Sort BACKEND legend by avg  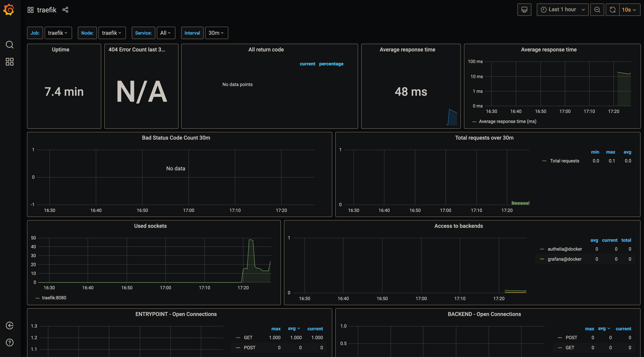(604, 328)
